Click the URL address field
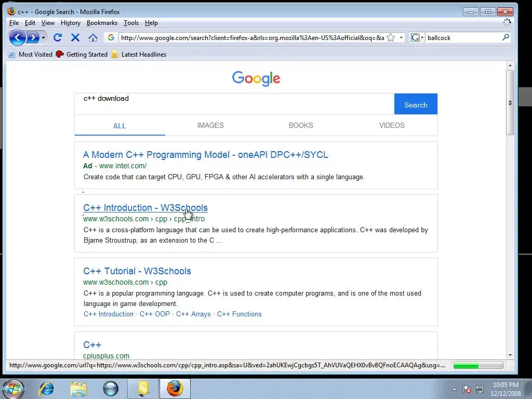Image resolution: width=532 pixels, height=399 pixels. coord(252,37)
